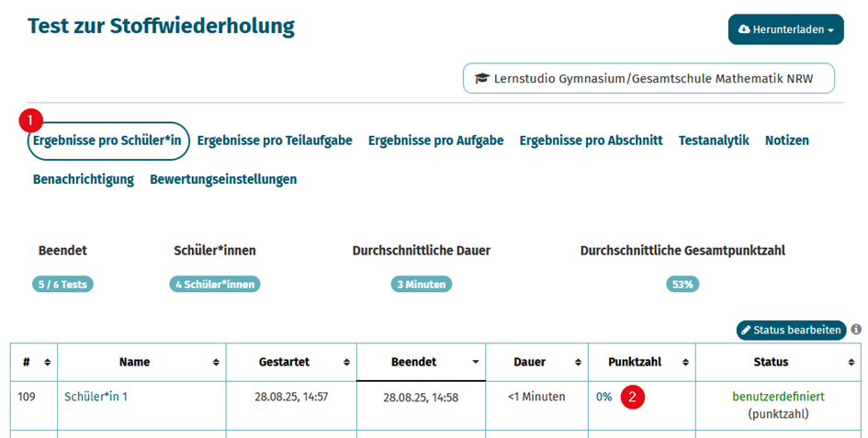Switch to Ergebnisse pro Schüler*in tab

pos(107,140)
